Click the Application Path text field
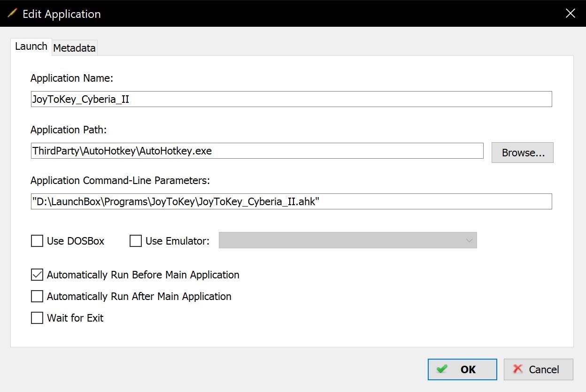The height and width of the screenshot is (392, 586). (x=257, y=151)
